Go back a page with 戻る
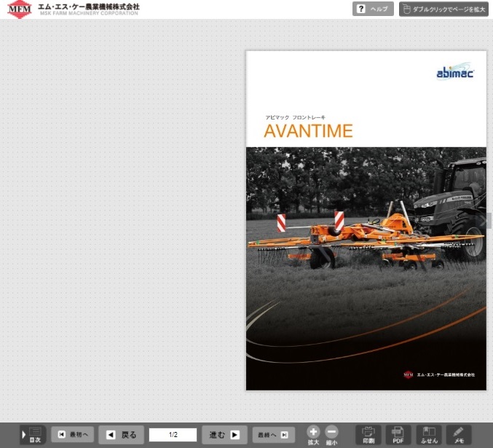The height and width of the screenshot is (448, 493). 122,435
